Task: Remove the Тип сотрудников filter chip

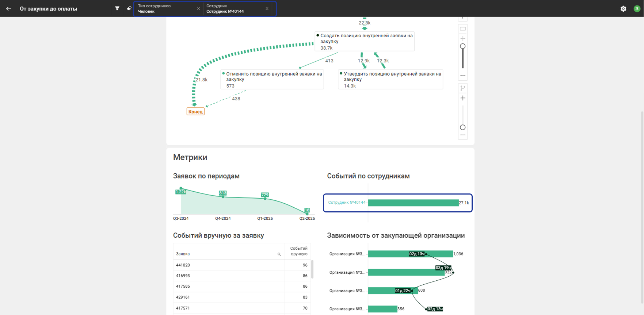Action: tap(198, 9)
